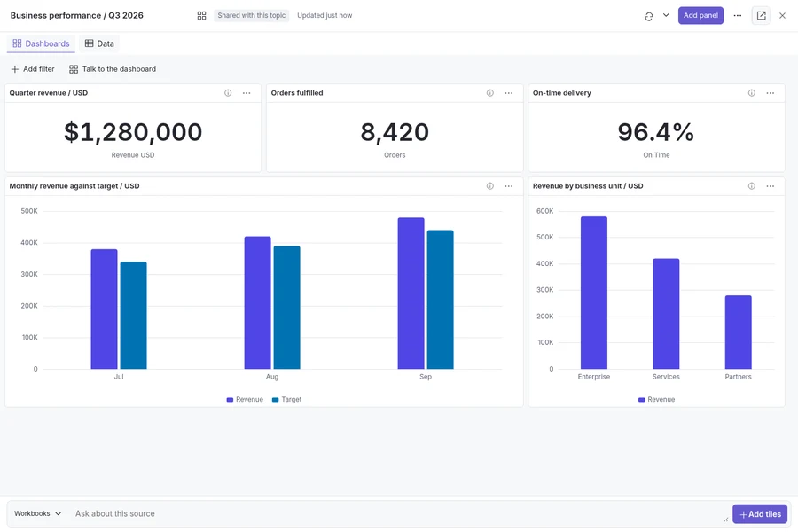Click the Services revenue bar
Screen dimensions: 798x532
pos(666,314)
